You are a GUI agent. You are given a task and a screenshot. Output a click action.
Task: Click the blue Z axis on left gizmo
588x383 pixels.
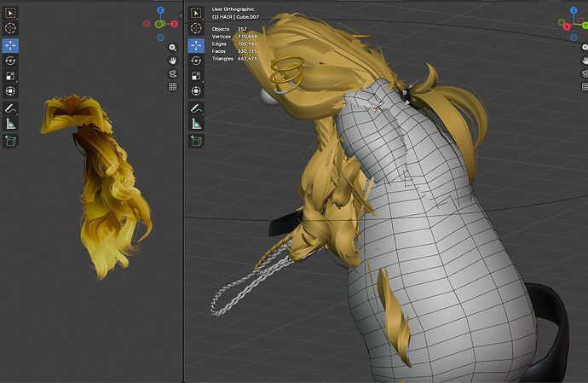[160, 10]
